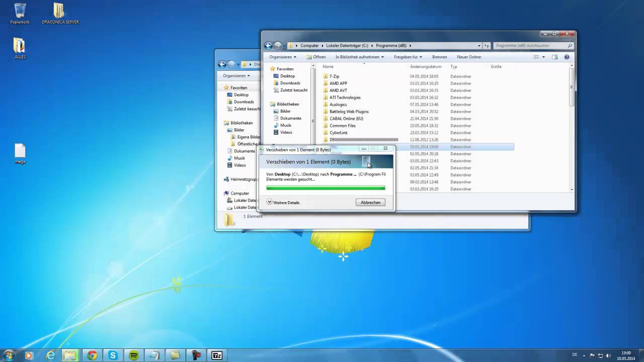Expand Weitere Details in move dialog

283,202
